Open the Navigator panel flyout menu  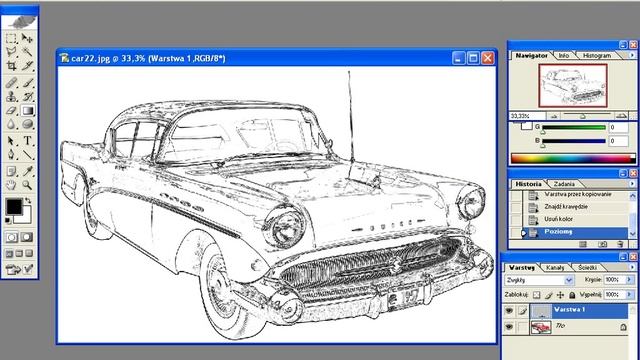(x=632, y=55)
